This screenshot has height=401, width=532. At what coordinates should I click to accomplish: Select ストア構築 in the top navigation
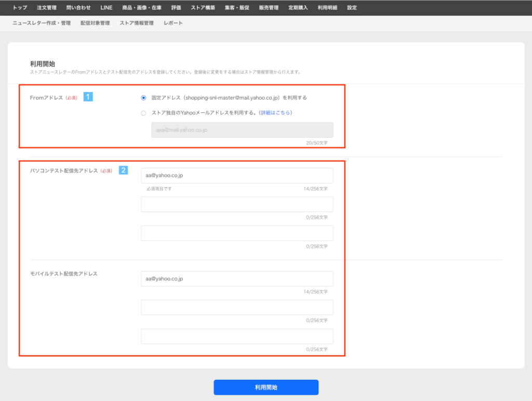coord(203,8)
